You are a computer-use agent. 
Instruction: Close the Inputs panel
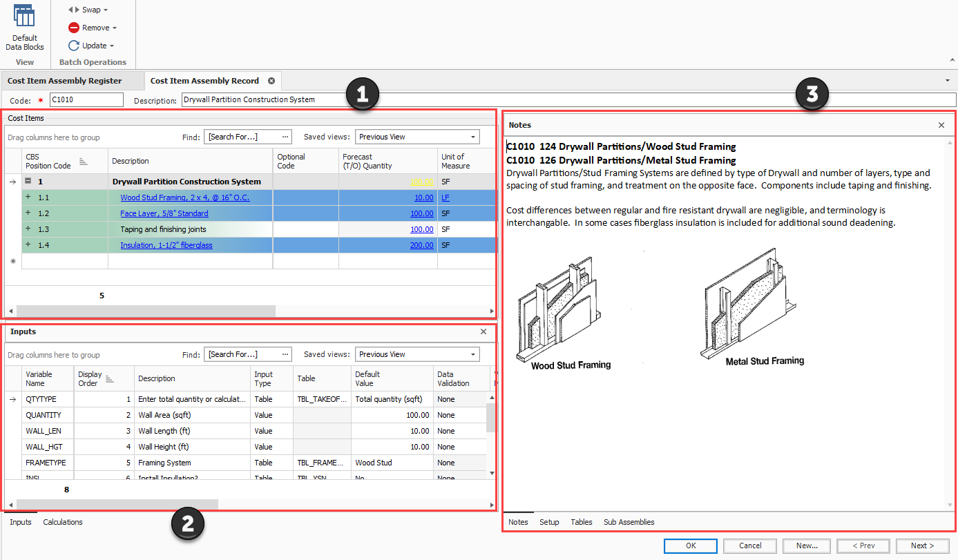click(483, 331)
